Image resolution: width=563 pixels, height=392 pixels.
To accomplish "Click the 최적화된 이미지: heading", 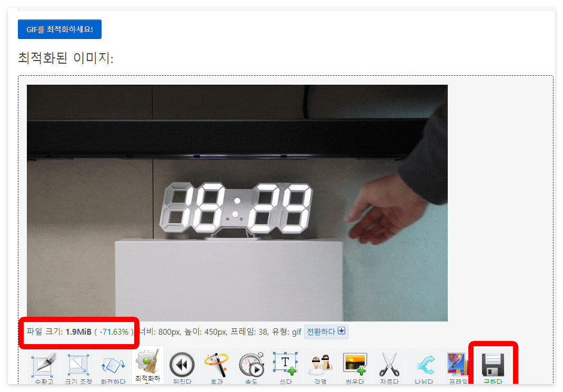I will click(x=66, y=58).
